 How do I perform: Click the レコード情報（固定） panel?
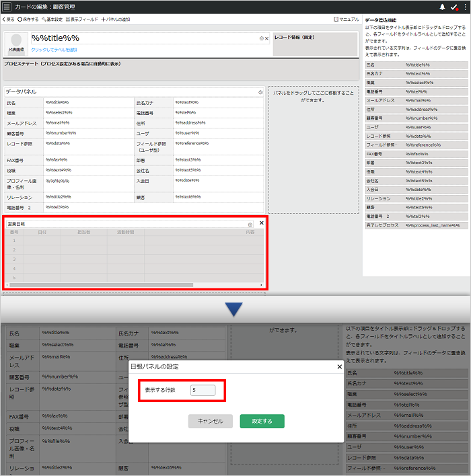coord(315,44)
